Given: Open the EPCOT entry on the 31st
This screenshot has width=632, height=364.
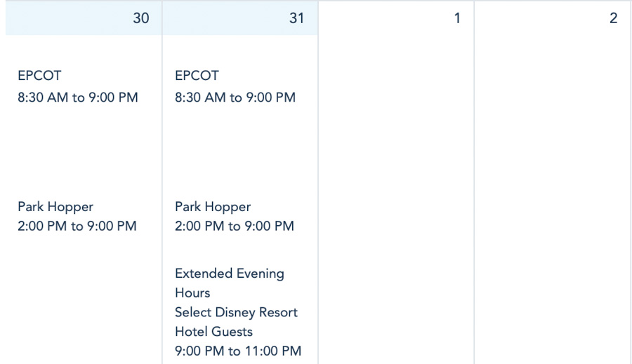Looking at the screenshot, I should point(197,76).
